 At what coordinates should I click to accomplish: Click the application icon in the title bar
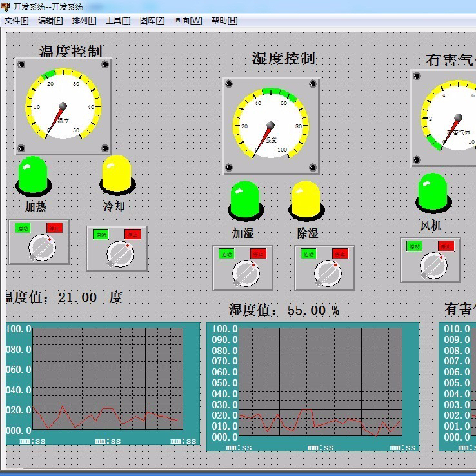point(5,6)
